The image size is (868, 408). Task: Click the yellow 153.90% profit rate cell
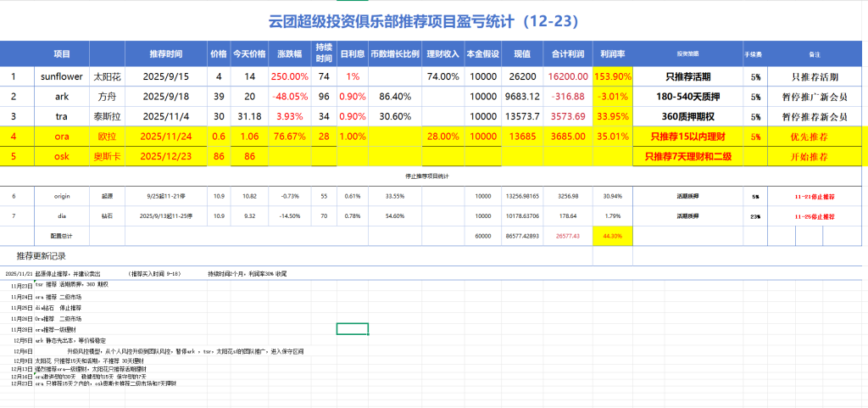coord(612,76)
